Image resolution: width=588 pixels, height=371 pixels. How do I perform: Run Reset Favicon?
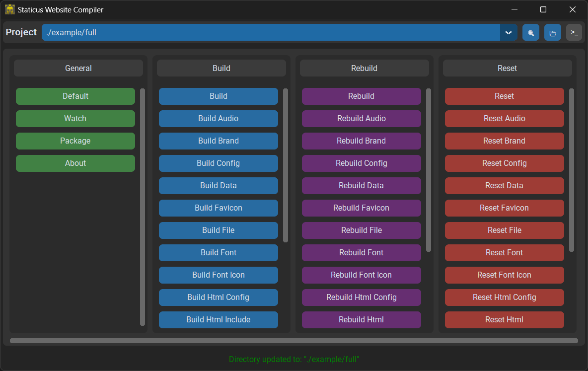pyautogui.click(x=505, y=208)
